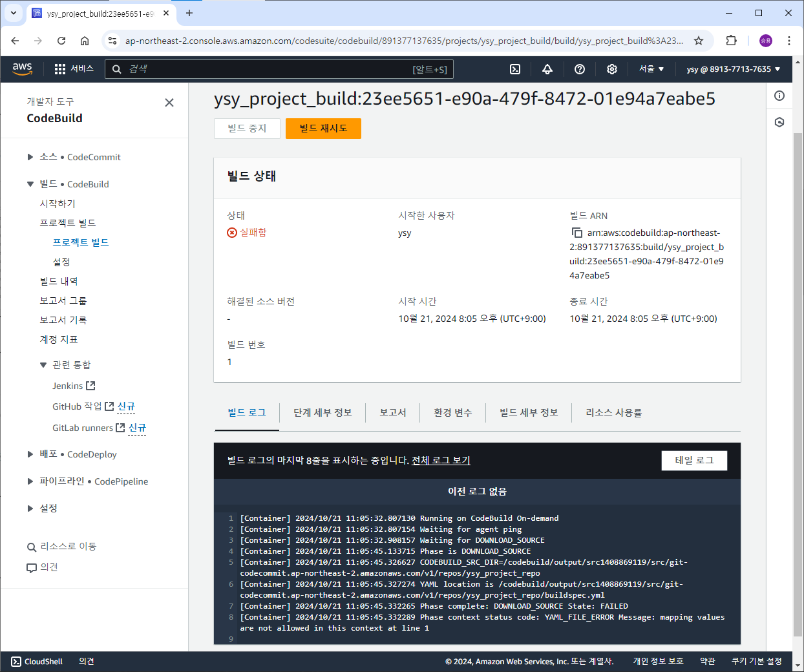The height and width of the screenshot is (672, 804).
Task: Open 리소스로 이동 search in sidebar
Action: (61, 547)
